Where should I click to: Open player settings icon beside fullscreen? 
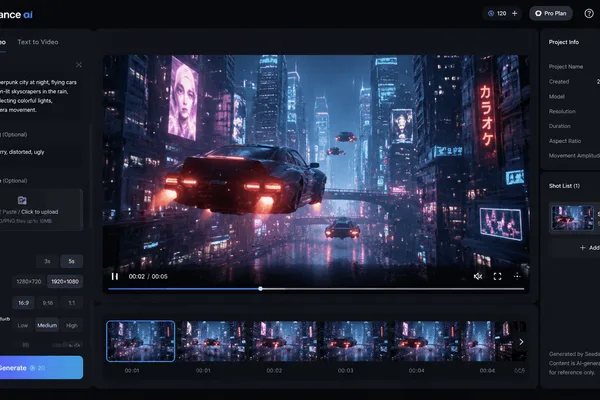click(x=517, y=276)
